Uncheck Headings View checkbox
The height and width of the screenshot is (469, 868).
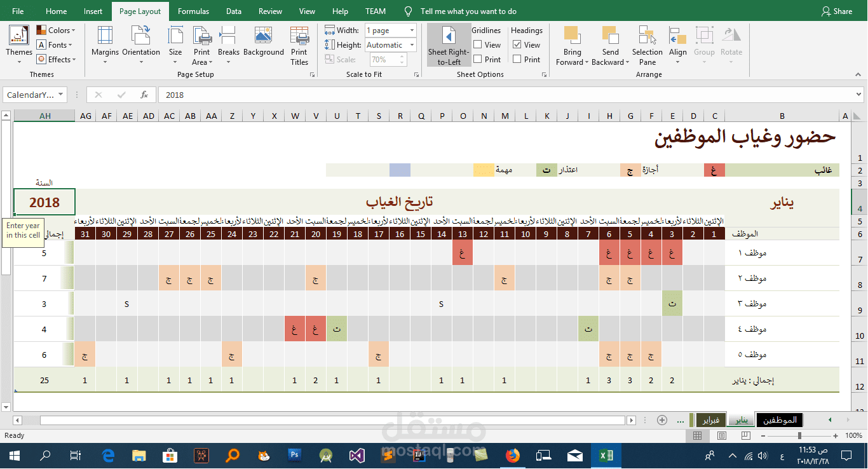tap(517, 45)
